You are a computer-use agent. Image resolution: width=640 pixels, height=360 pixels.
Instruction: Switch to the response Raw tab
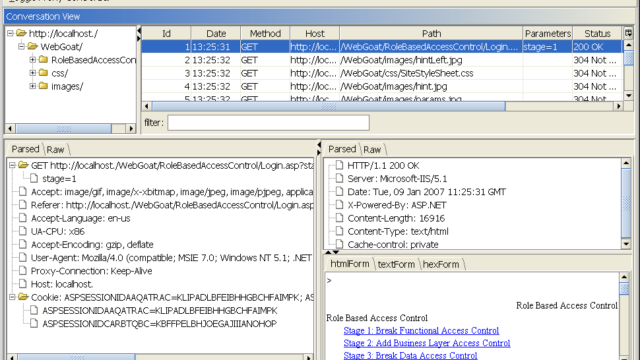pyautogui.click(x=372, y=149)
